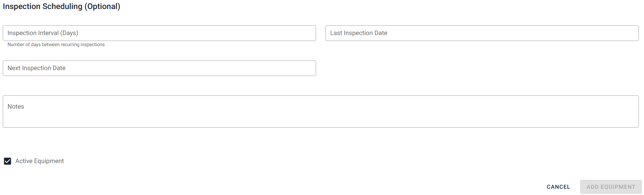Click the Inspection Scheduling (Optional) heading
The height and width of the screenshot is (195, 644).
tap(62, 6)
